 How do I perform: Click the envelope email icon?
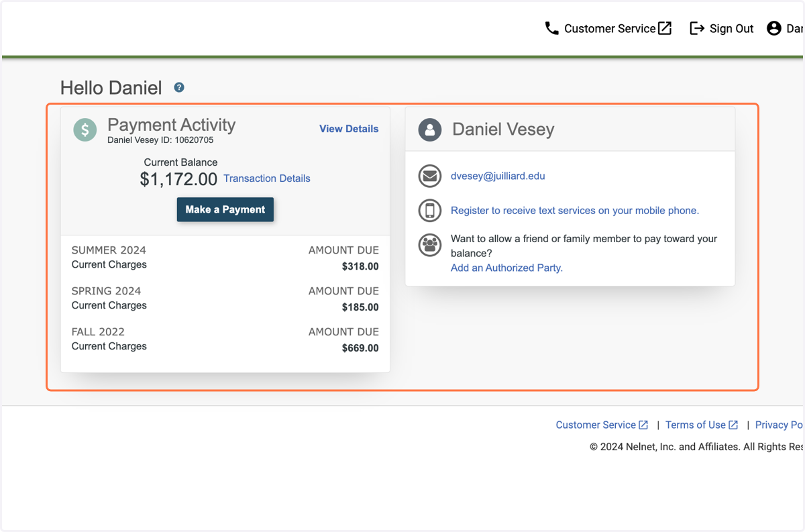pos(430,176)
